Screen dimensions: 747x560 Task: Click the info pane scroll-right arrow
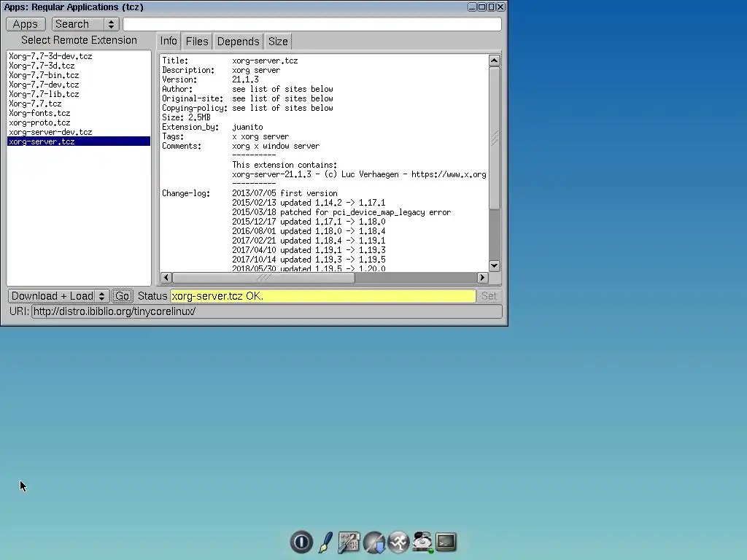coord(482,278)
